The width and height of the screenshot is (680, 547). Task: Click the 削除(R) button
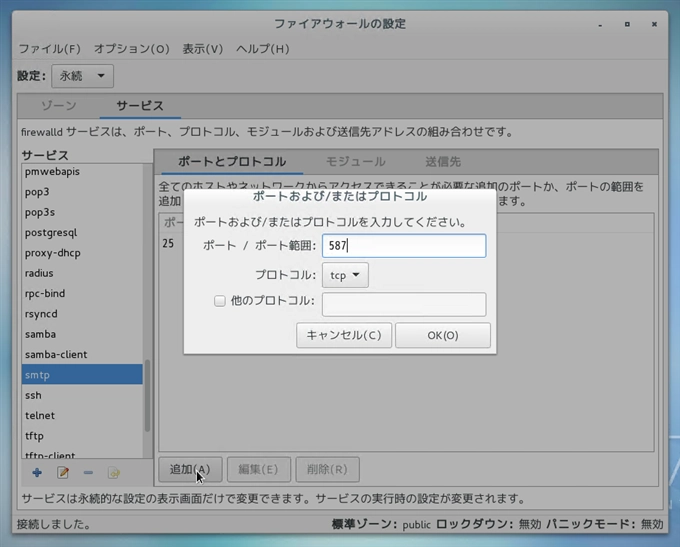(327, 469)
